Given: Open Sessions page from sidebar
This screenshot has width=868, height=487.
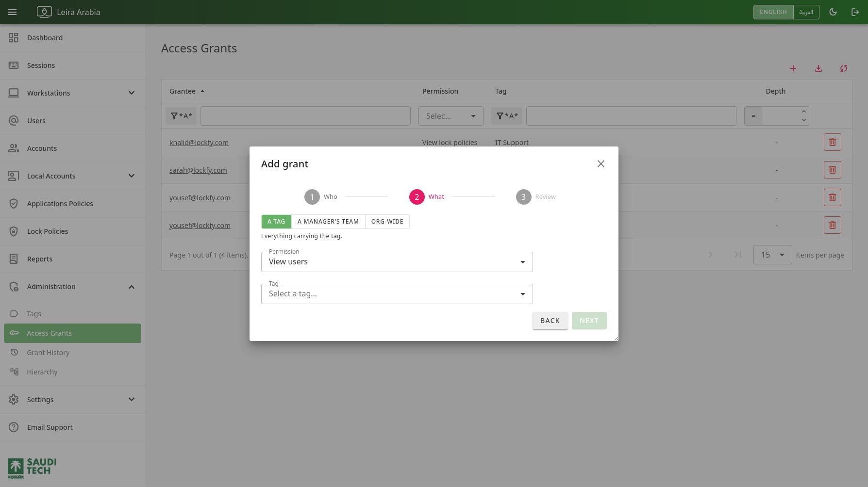Looking at the screenshot, I should tap(72, 65).
